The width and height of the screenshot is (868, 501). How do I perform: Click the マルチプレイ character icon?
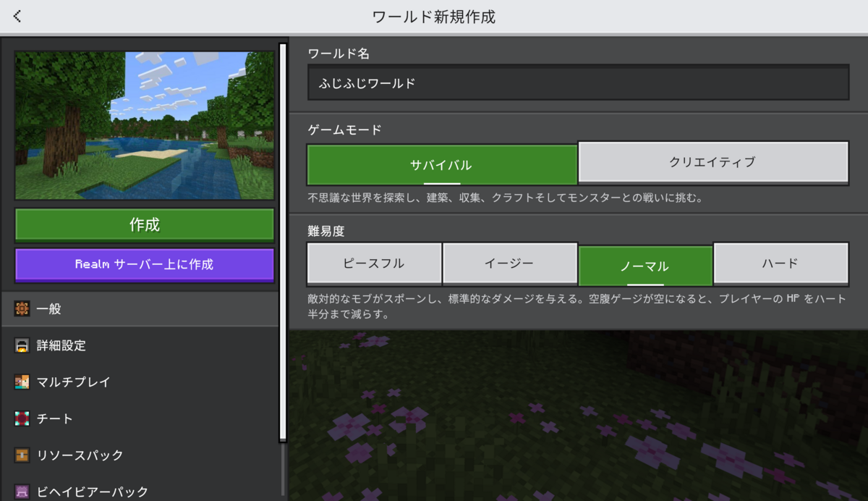[22, 382]
